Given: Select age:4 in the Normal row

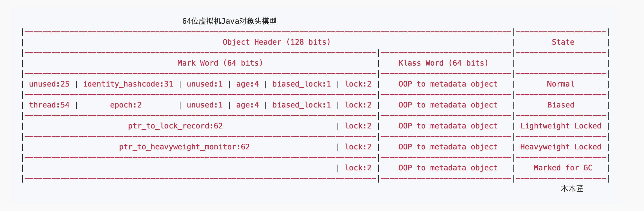Looking at the screenshot, I should pos(247,84).
